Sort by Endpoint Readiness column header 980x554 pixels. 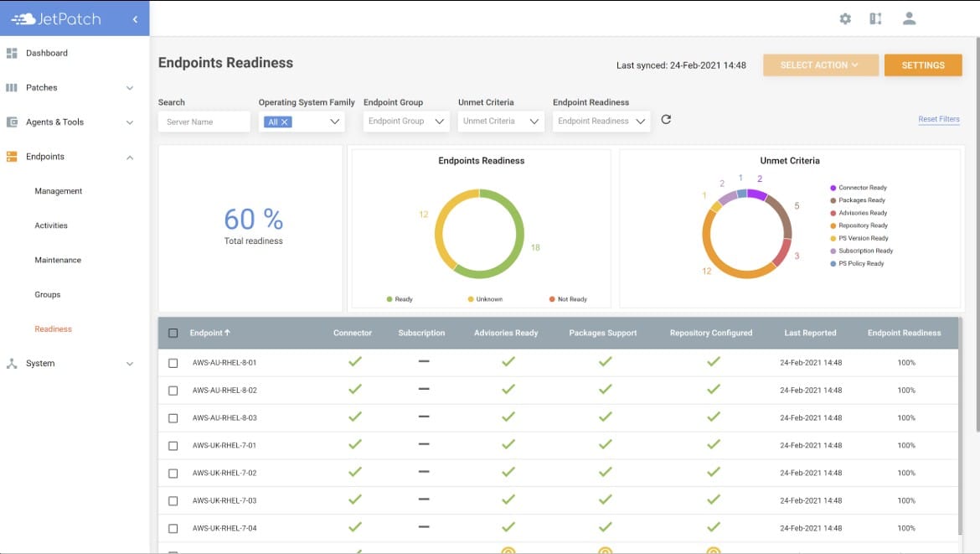tap(904, 333)
